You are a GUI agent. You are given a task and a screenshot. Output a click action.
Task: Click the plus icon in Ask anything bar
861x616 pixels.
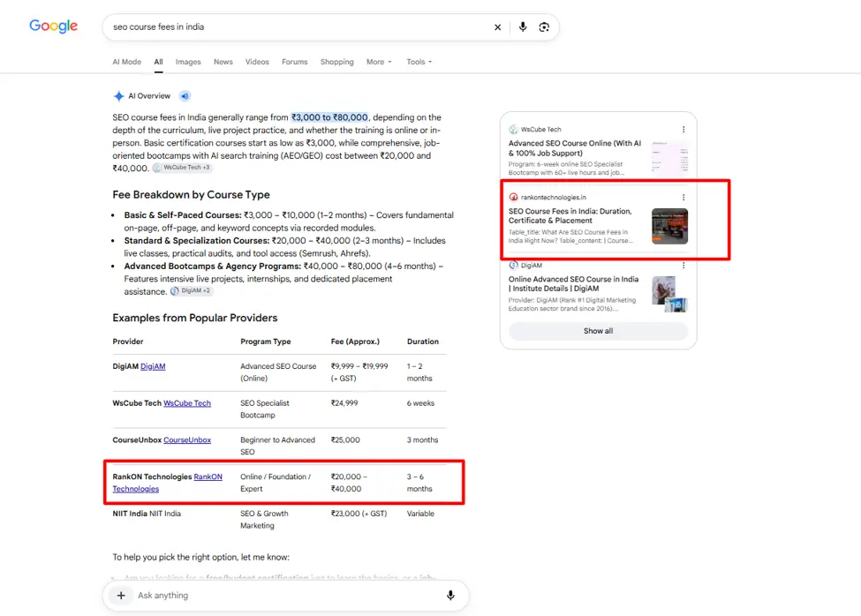pos(121,595)
